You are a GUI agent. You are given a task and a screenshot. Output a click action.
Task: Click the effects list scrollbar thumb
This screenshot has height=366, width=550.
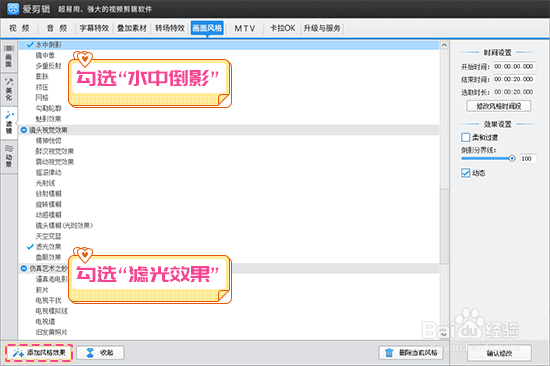coord(444,226)
